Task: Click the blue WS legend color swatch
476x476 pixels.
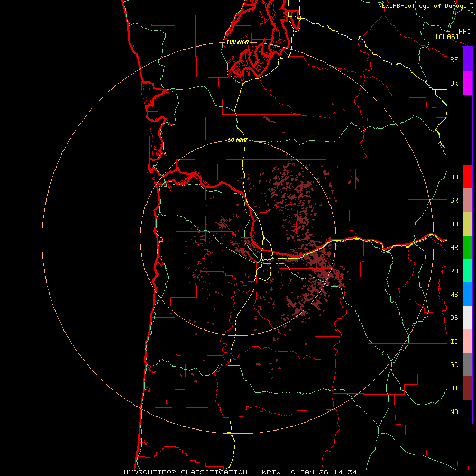Action: tap(467, 294)
